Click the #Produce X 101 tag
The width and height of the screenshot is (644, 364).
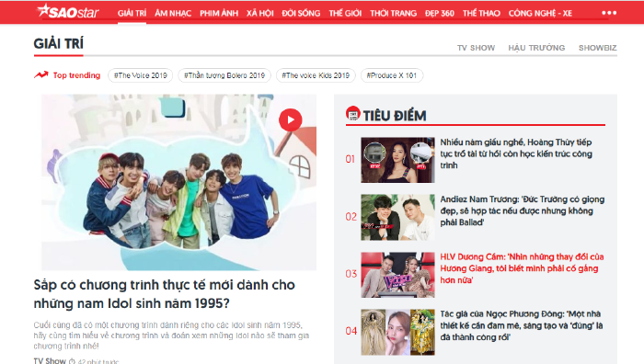[391, 75]
